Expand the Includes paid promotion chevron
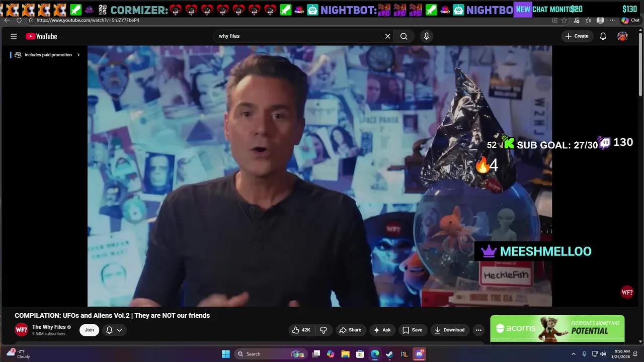644x362 pixels. [78, 55]
